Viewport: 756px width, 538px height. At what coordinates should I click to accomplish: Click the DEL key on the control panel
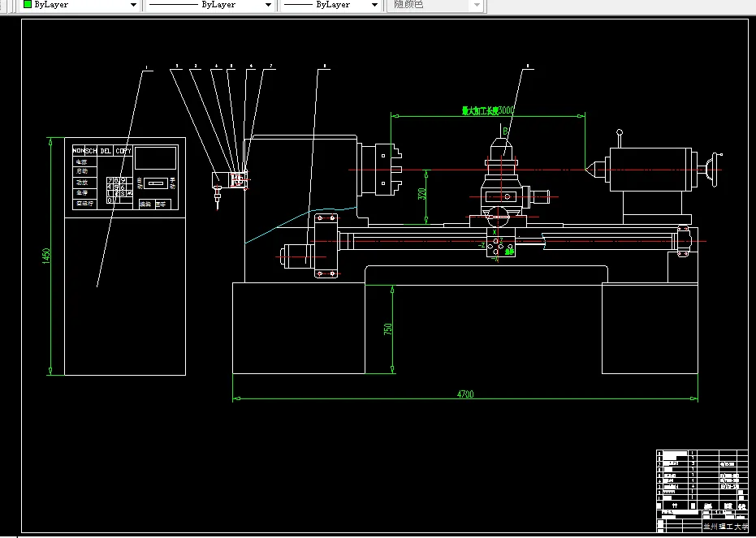point(106,151)
